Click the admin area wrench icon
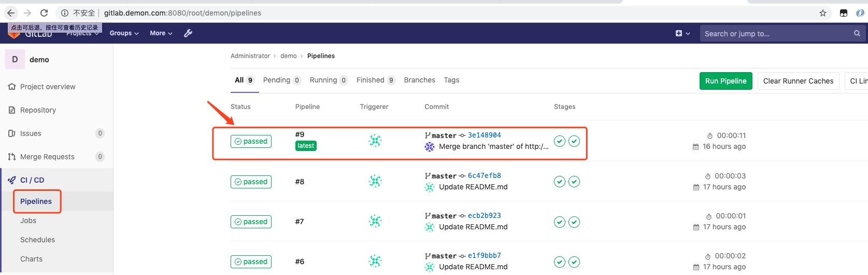This screenshot has height=275, width=868. point(188,33)
